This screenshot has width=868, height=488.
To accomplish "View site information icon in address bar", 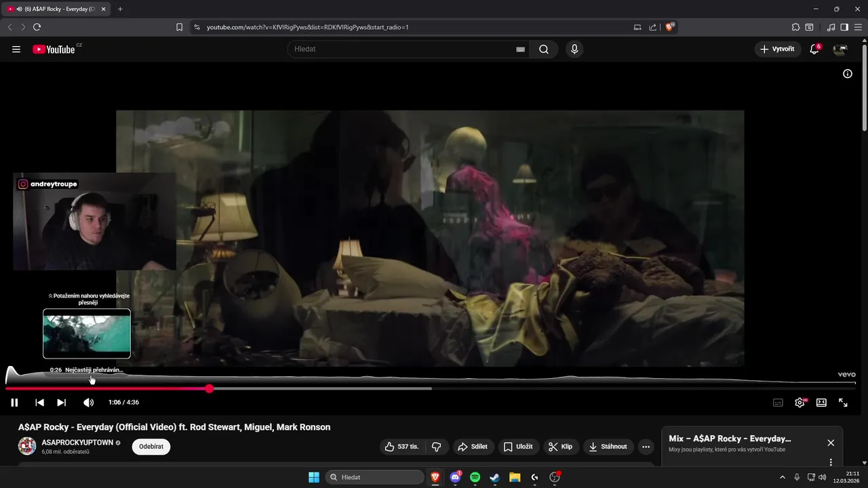I will click(197, 27).
